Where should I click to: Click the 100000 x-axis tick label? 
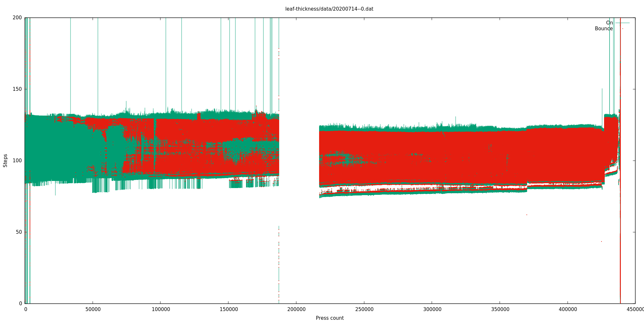161,309
